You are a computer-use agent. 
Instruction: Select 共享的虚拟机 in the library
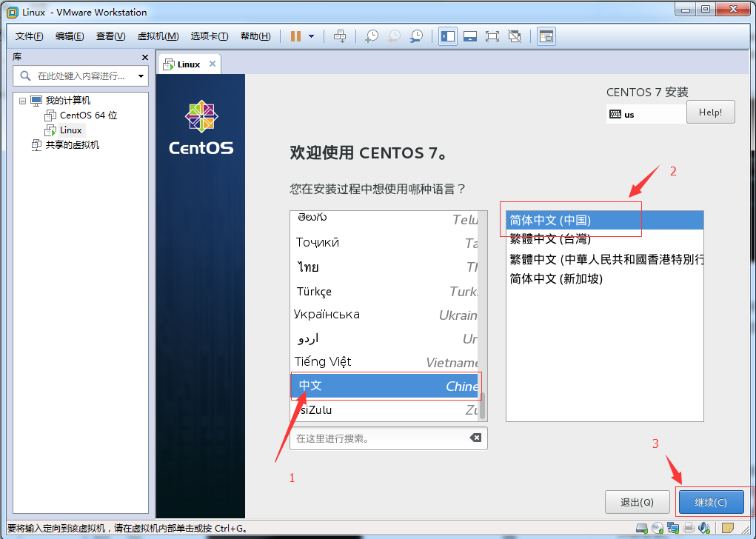tap(73, 144)
